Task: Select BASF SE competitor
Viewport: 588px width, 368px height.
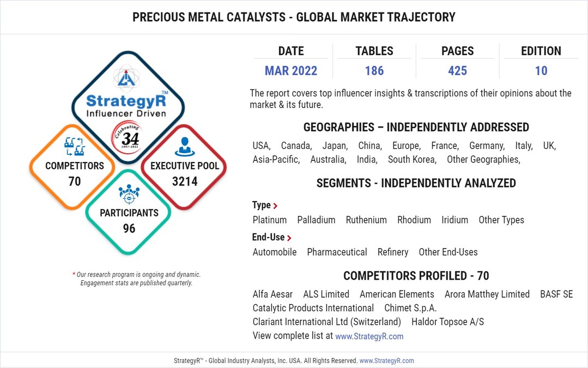Action: coord(556,294)
